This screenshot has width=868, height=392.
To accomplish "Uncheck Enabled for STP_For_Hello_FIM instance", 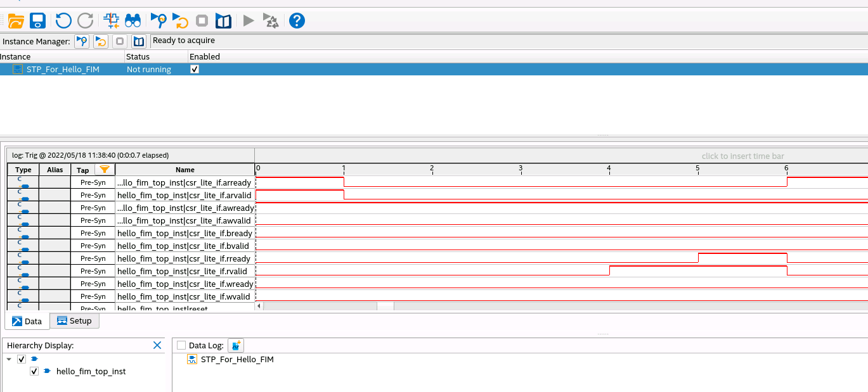I will [x=195, y=69].
